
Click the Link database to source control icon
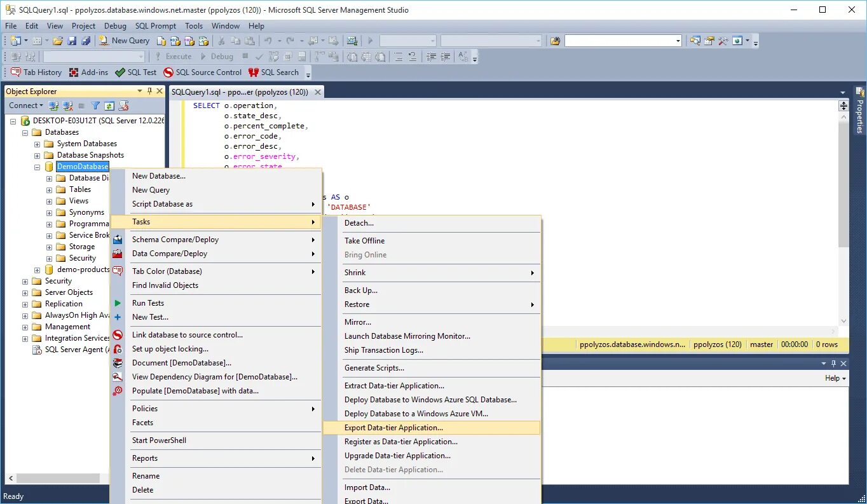[x=118, y=335]
